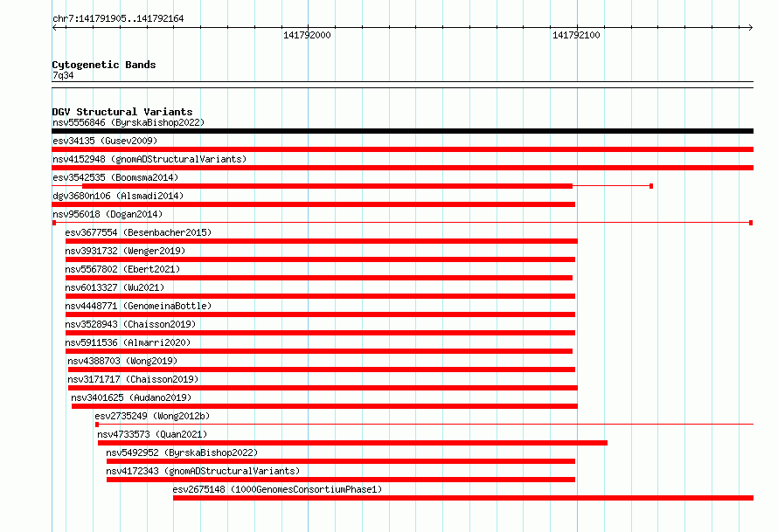This screenshot has width=778, height=532.
Task: Select nsv3931732 (Wenger2019) variant label
Action: click(x=125, y=251)
